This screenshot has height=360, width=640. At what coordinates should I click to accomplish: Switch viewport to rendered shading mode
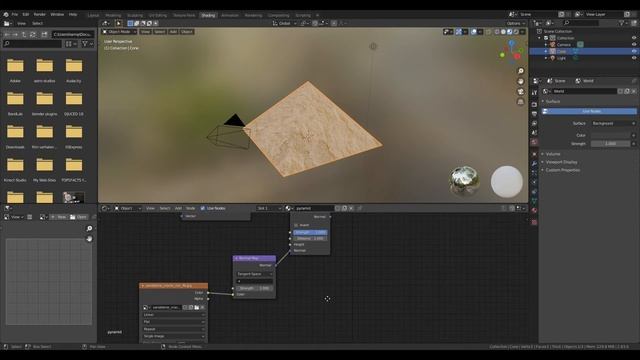tap(516, 31)
